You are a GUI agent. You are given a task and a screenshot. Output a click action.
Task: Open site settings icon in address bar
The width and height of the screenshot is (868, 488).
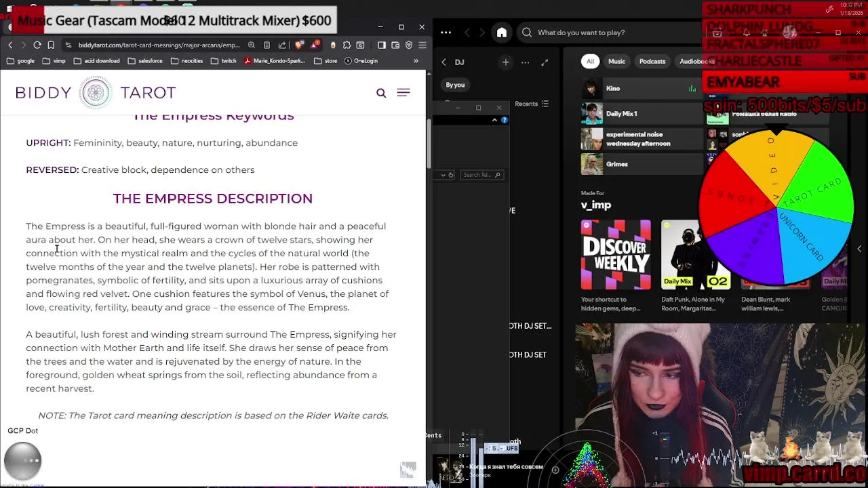[68, 45]
